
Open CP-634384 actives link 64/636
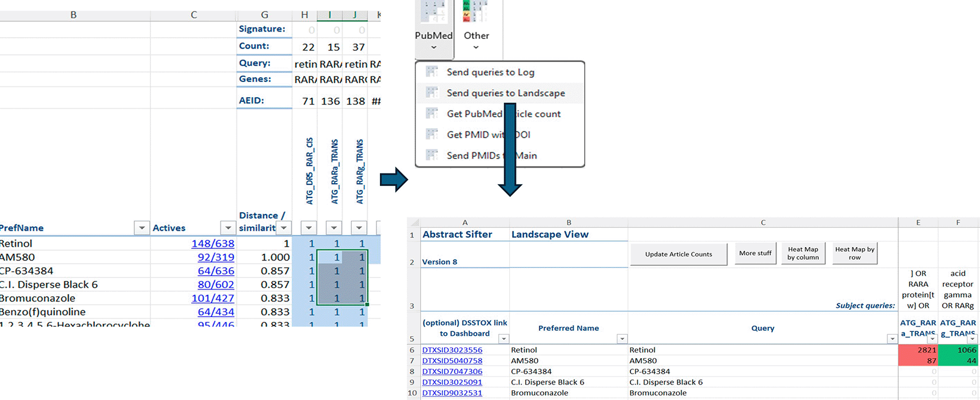coord(216,271)
